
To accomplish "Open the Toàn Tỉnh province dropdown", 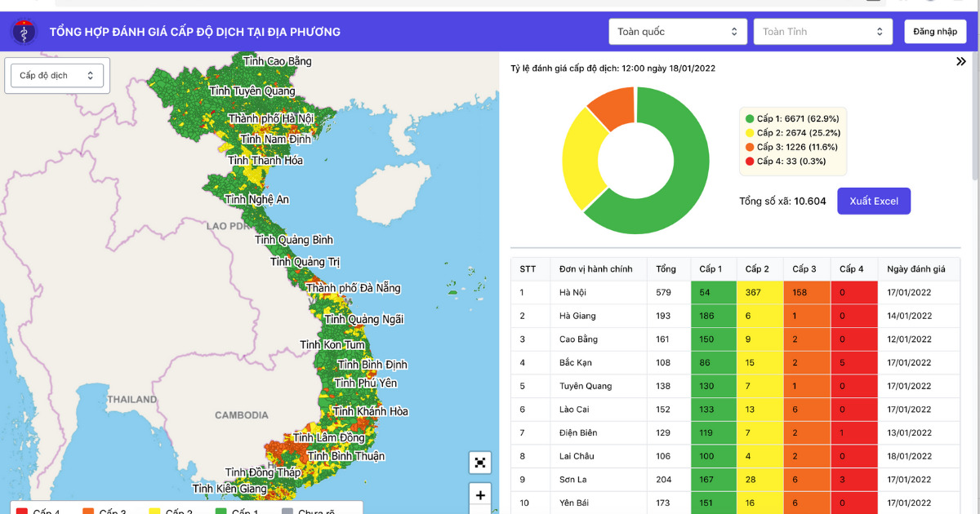I will (822, 32).
